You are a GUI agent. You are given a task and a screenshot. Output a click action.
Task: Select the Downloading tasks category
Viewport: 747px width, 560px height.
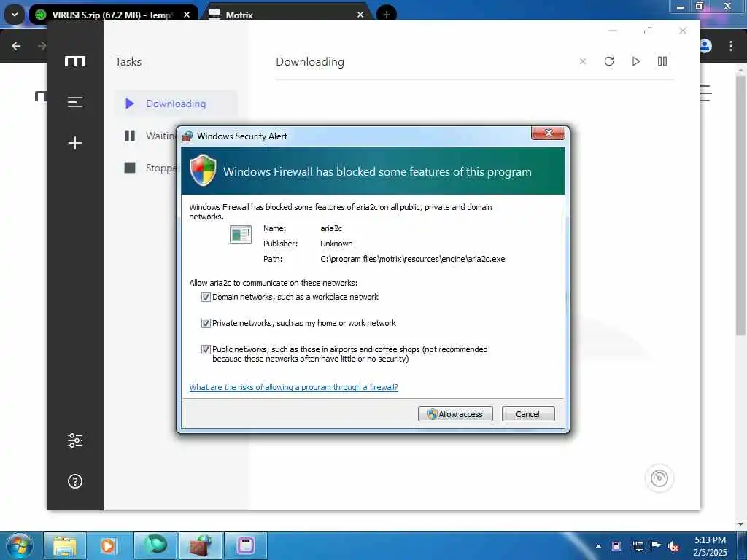175,104
